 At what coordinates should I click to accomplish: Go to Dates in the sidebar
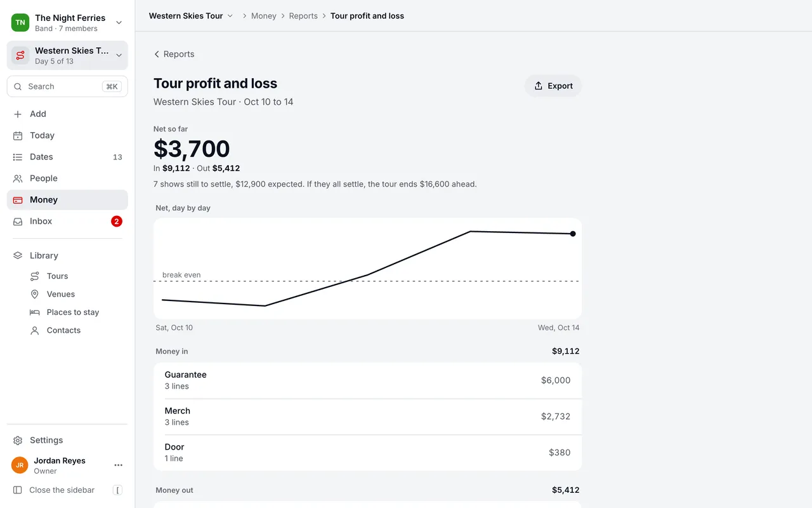67,157
